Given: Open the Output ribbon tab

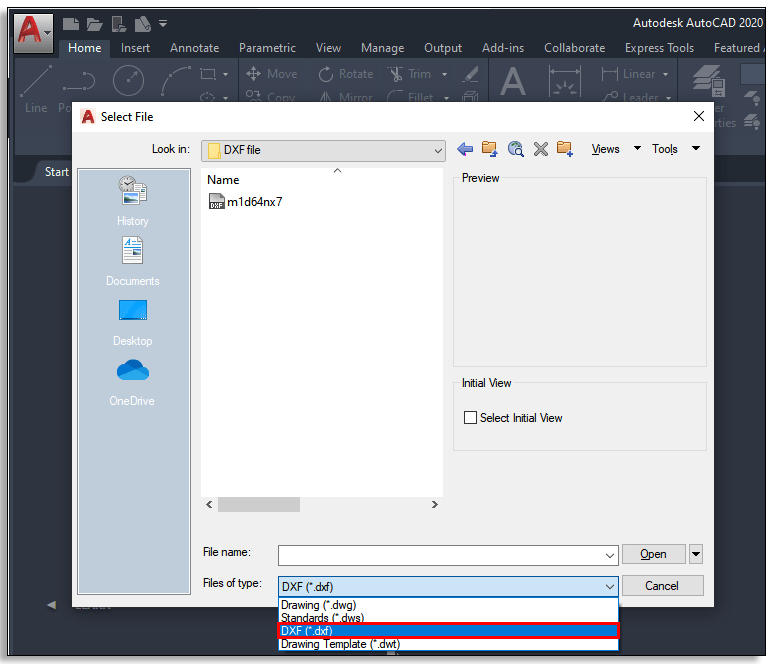Looking at the screenshot, I should click(x=443, y=48).
